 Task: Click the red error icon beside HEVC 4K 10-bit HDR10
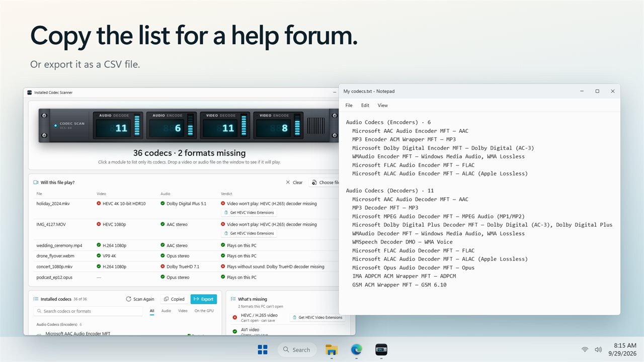[x=99, y=204]
